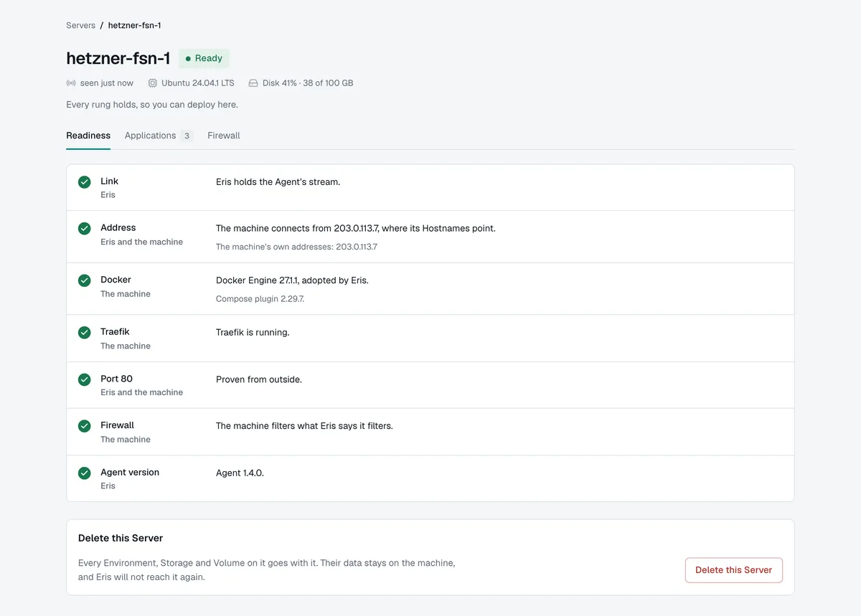Click the Delete this Server button
Viewport: 861px width, 616px height.
[x=733, y=570]
